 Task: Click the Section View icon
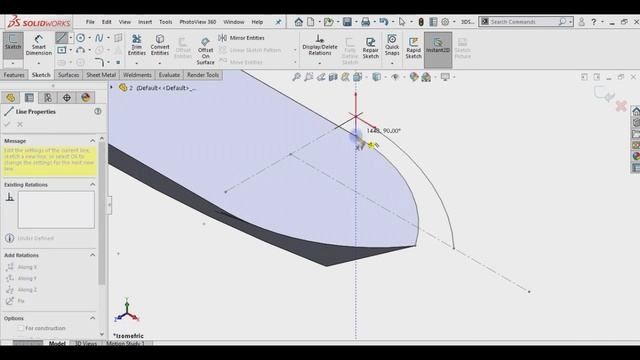[333, 77]
